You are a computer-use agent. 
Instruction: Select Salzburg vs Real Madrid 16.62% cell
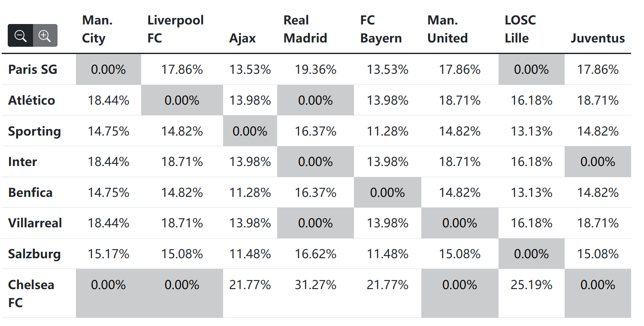(x=315, y=254)
